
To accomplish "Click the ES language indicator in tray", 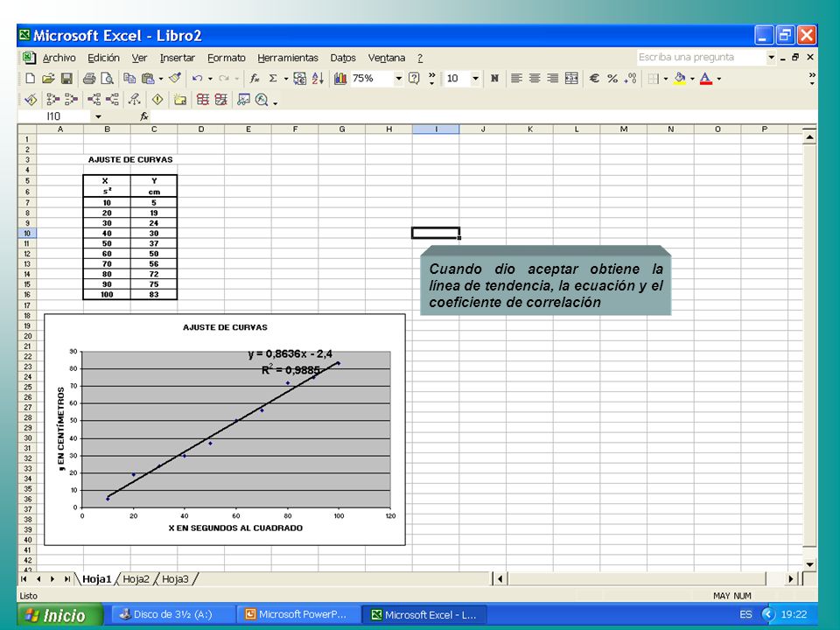I will coord(745,614).
